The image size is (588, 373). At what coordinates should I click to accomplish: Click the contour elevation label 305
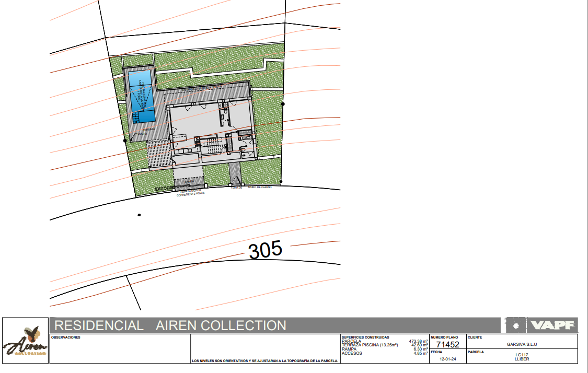tap(266, 250)
